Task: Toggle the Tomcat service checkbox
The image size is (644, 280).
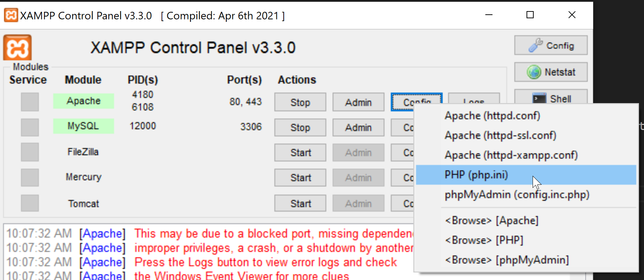Action: [30, 203]
